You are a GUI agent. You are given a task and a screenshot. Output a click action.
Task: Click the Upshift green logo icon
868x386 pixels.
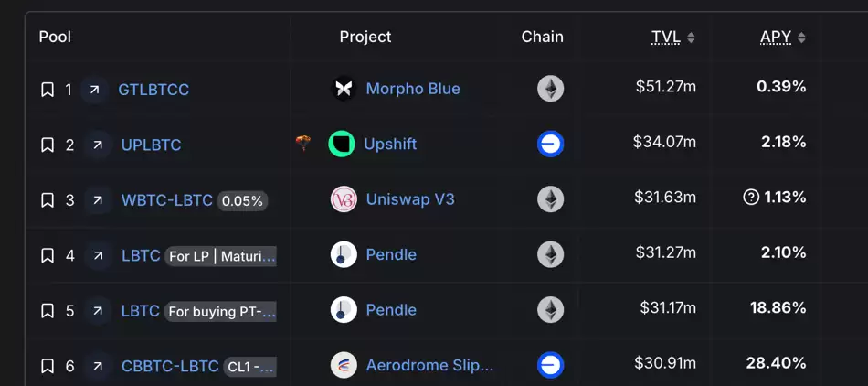tap(342, 144)
